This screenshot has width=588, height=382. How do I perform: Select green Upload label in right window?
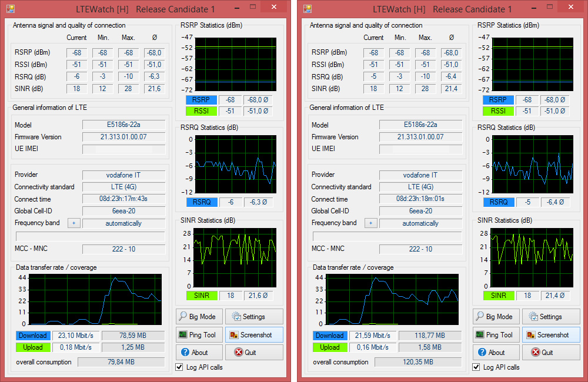(330, 347)
